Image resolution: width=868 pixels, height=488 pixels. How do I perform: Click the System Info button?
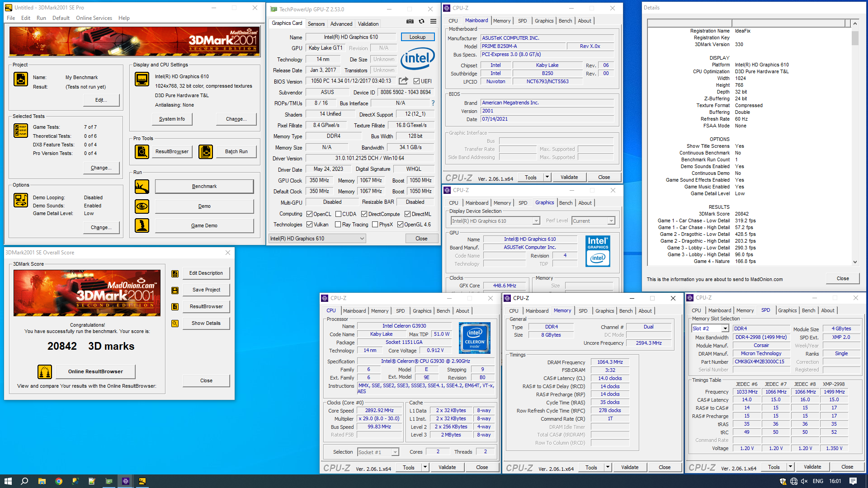coord(172,119)
